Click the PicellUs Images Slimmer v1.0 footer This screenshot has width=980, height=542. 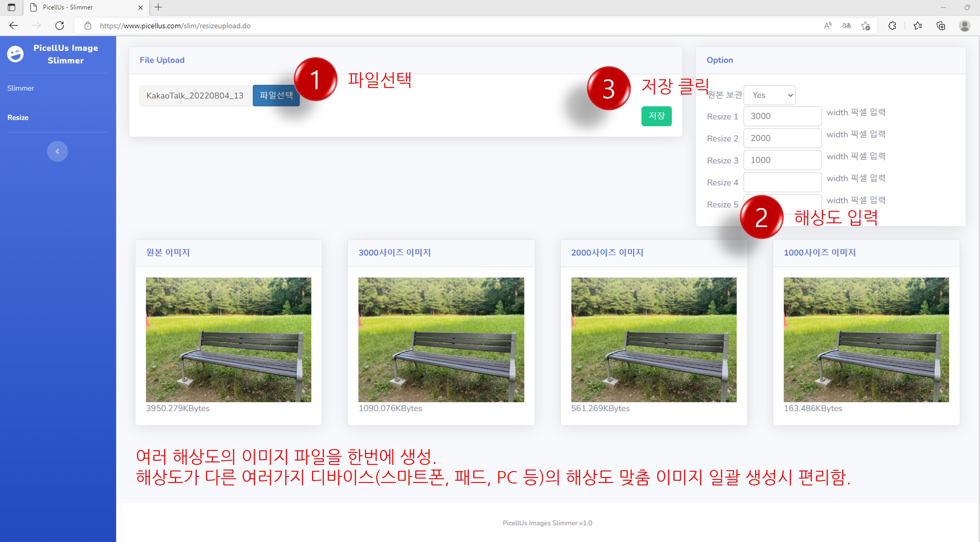coord(547,523)
